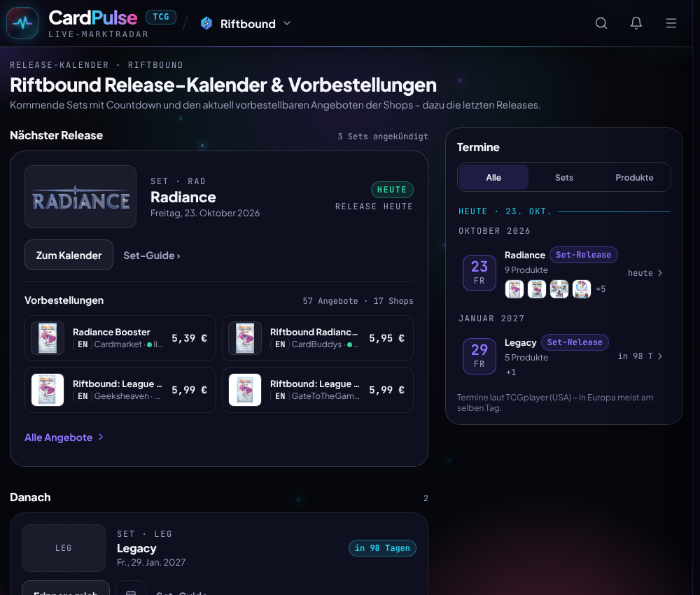This screenshot has height=595, width=700.
Task: Click the CardBuddys Riftbound Radiance product image
Action: (245, 338)
